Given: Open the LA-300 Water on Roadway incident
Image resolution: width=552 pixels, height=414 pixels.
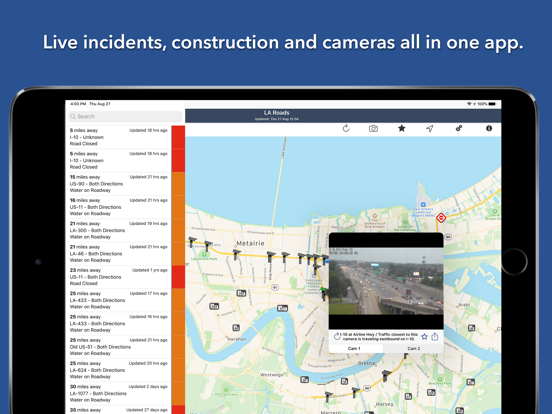Looking at the screenshot, I should click(x=125, y=230).
